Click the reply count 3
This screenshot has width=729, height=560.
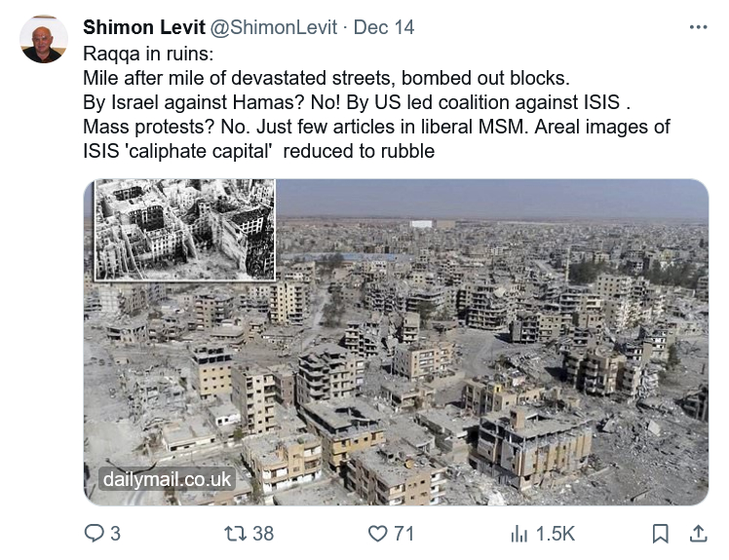[116, 533]
